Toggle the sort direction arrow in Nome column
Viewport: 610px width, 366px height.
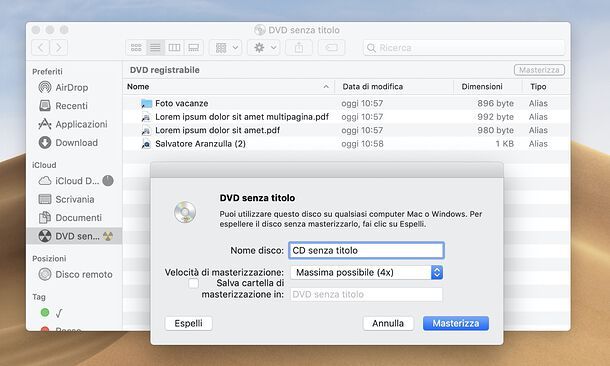pyautogui.click(x=326, y=87)
